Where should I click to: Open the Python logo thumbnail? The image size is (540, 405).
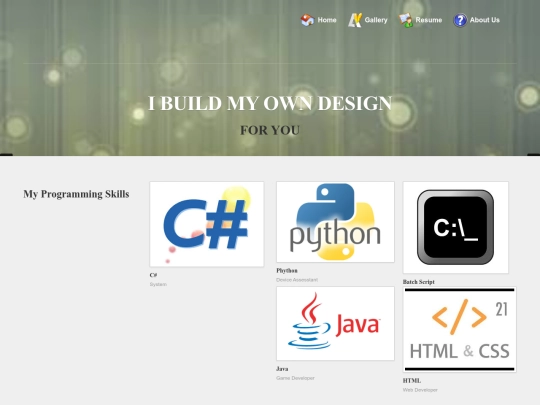(x=335, y=222)
